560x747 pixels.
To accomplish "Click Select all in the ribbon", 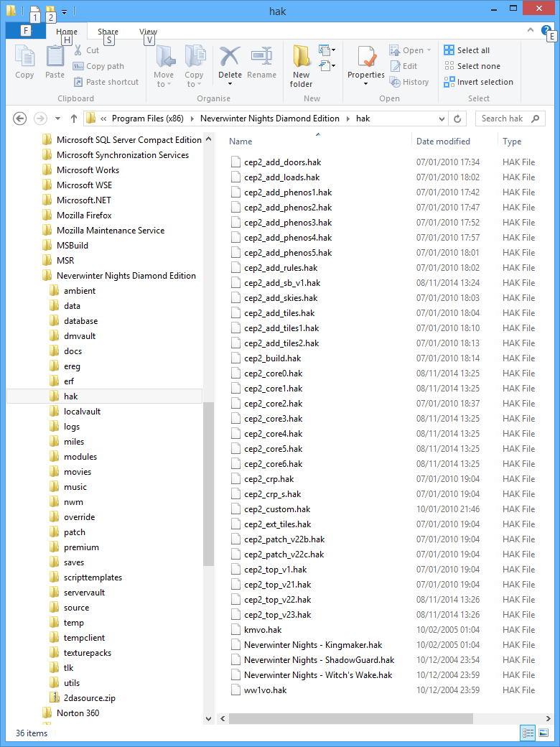I will 467,50.
